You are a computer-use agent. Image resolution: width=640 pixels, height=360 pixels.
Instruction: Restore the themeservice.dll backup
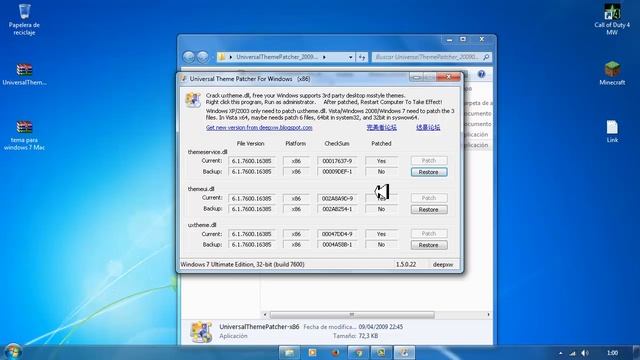click(429, 172)
